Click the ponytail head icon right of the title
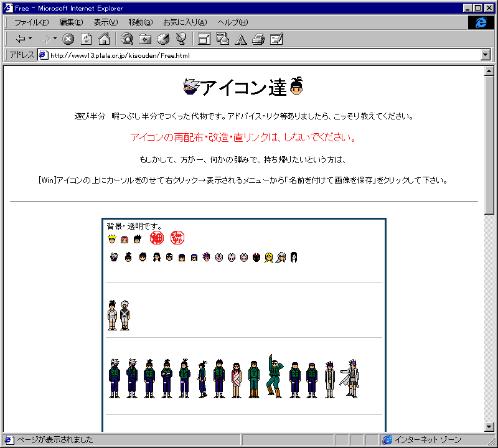This screenshot has width=498, height=448. pyautogui.click(x=297, y=86)
